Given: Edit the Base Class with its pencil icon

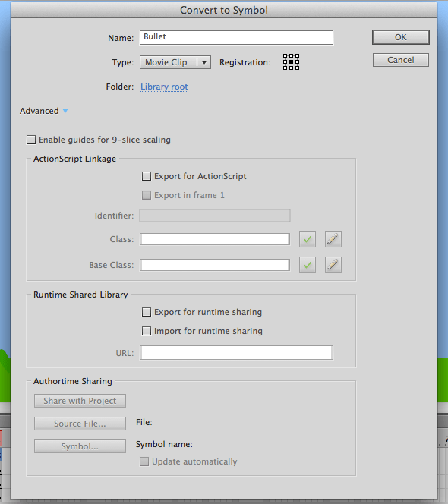Looking at the screenshot, I should 333,265.
